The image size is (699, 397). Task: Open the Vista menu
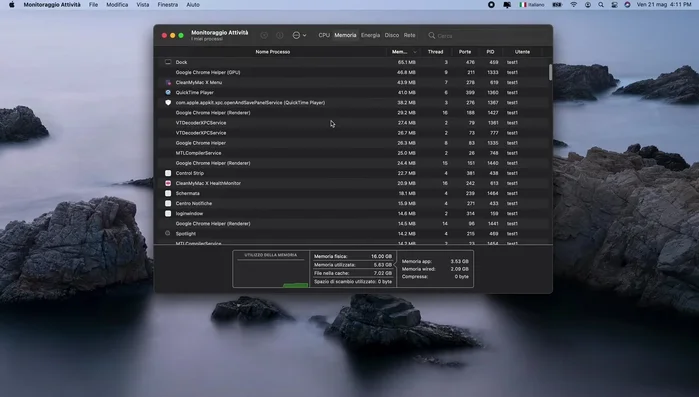143,4
